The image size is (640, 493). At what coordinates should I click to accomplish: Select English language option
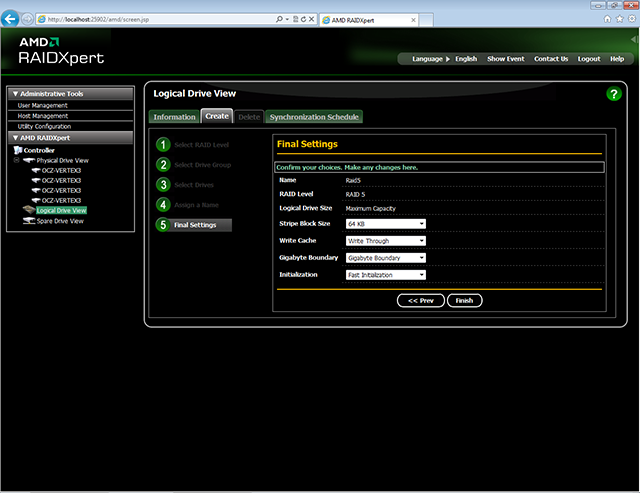coord(466,59)
